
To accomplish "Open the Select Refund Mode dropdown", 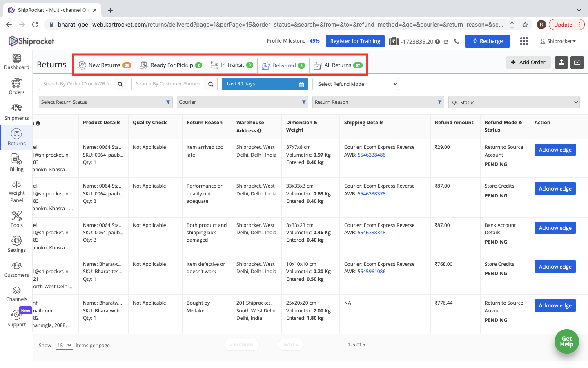I will 355,83.
